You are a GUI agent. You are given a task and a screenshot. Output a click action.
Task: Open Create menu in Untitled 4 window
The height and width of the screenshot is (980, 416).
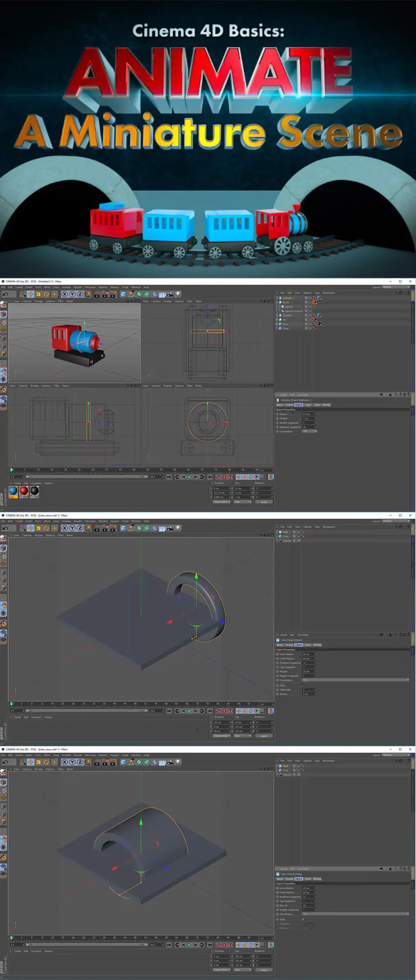pos(19,287)
